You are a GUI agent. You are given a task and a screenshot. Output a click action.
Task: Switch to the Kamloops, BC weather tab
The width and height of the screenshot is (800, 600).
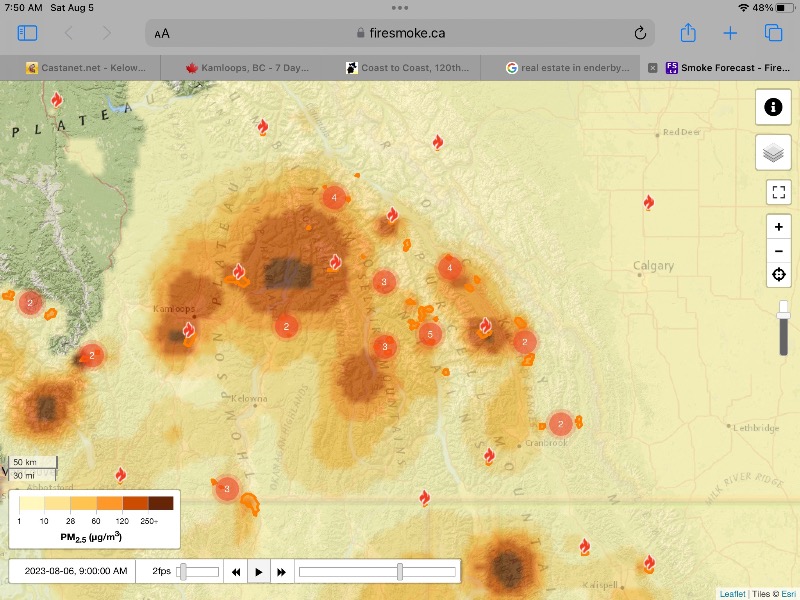244,68
